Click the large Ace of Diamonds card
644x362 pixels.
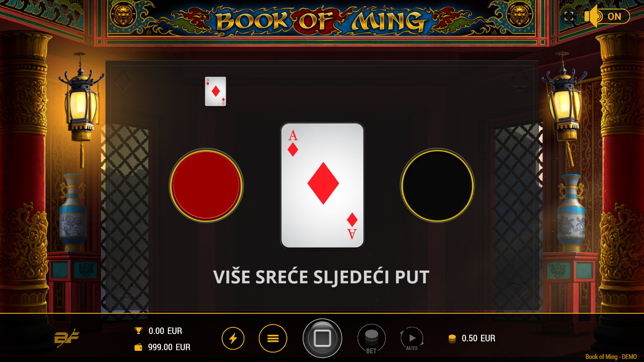[x=322, y=185]
